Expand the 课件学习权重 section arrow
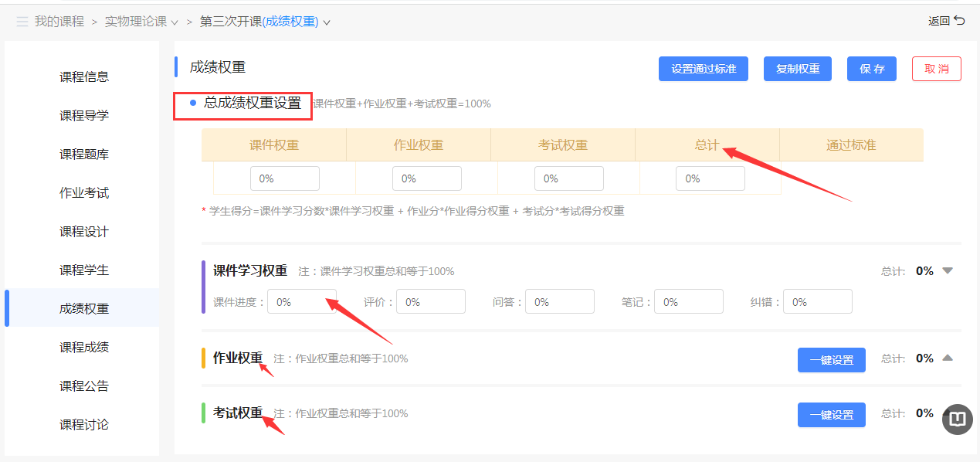Viewport: 980px width, 462px height. 948,271
